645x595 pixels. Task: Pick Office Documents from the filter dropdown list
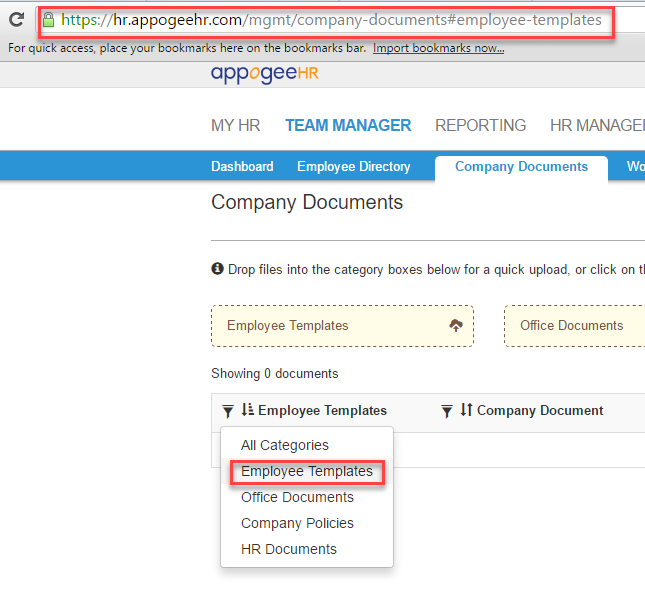tap(297, 497)
